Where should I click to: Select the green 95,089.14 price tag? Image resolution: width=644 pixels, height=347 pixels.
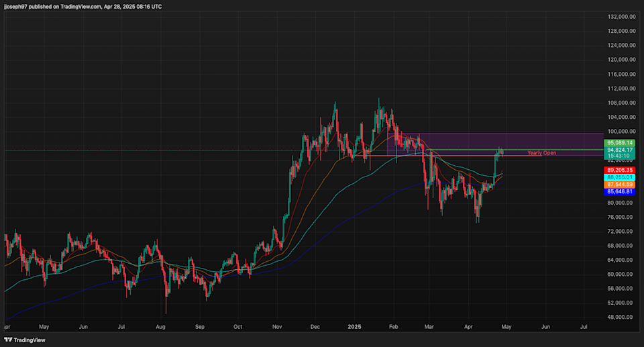pos(619,143)
